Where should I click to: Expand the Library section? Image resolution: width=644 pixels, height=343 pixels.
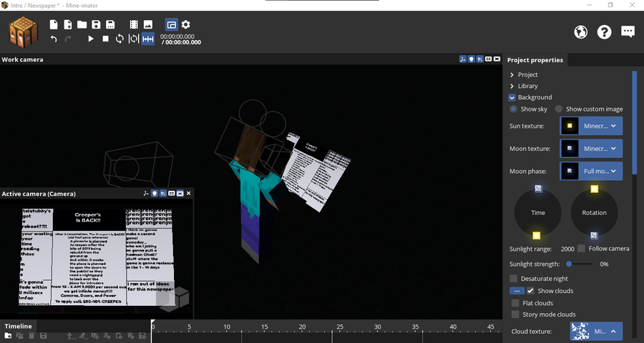(512, 86)
